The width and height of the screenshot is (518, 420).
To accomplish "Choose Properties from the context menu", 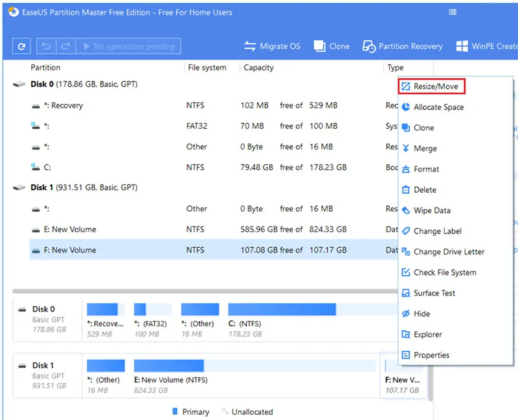I will coord(456,355).
